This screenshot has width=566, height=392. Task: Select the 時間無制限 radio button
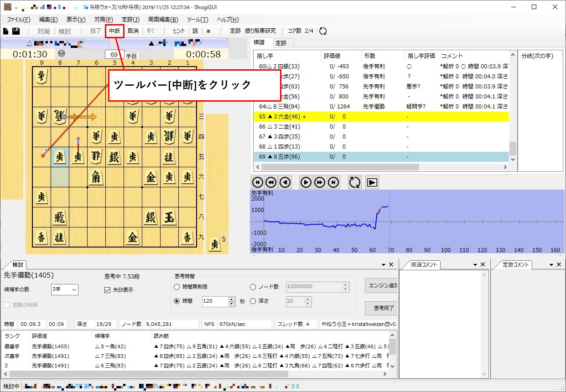tap(177, 287)
